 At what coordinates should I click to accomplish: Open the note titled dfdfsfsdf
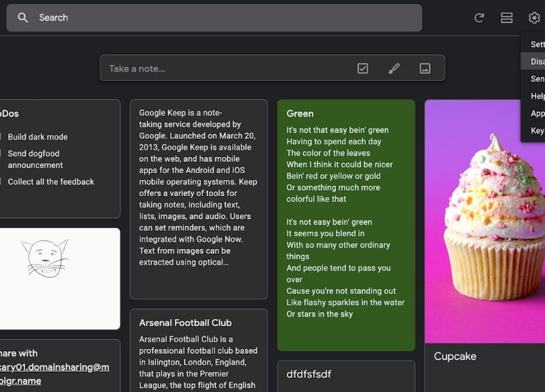(346, 375)
